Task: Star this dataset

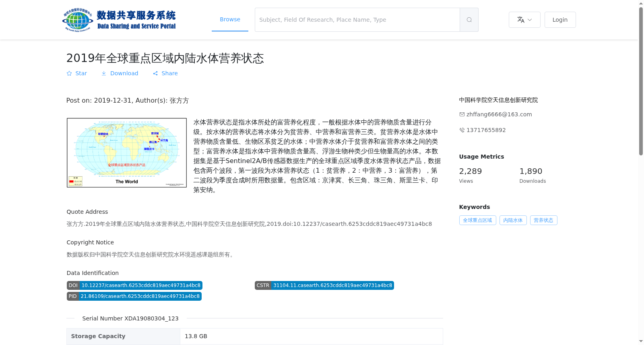Action: pyautogui.click(x=76, y=73)
